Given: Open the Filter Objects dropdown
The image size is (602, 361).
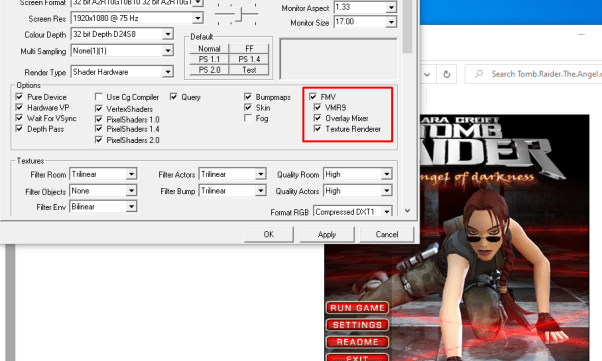Looking at the screenshot, I should (131, 190).
